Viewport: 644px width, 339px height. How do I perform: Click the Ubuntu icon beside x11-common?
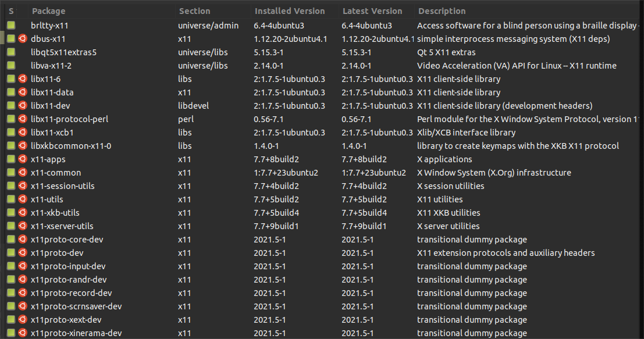pos(23,172)
